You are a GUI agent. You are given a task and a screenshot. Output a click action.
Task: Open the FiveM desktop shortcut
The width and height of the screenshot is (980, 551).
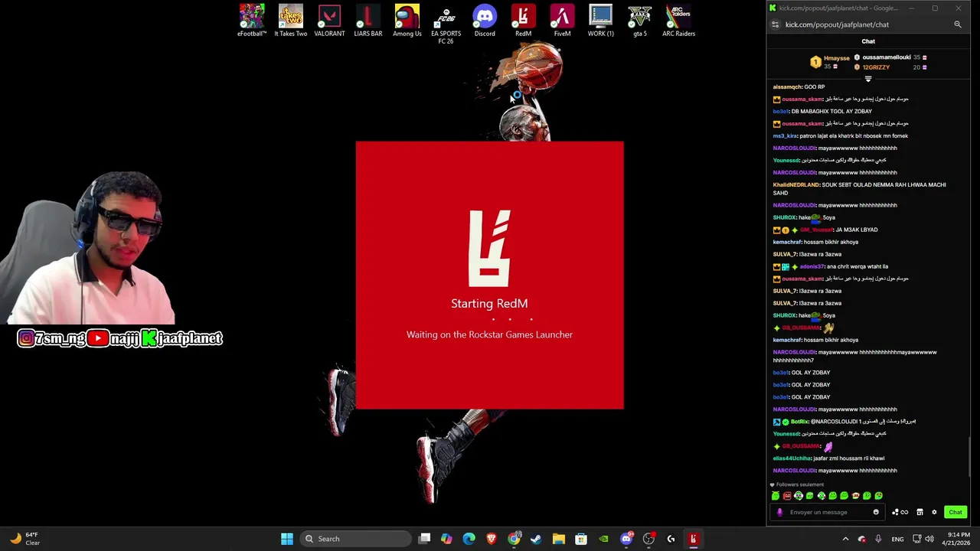pyautogui.click(x=562, y=21)
